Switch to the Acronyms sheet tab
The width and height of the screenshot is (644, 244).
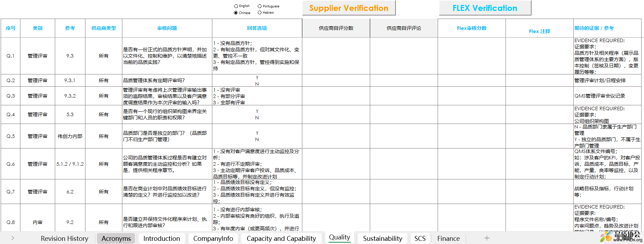(x=116, y=238)
